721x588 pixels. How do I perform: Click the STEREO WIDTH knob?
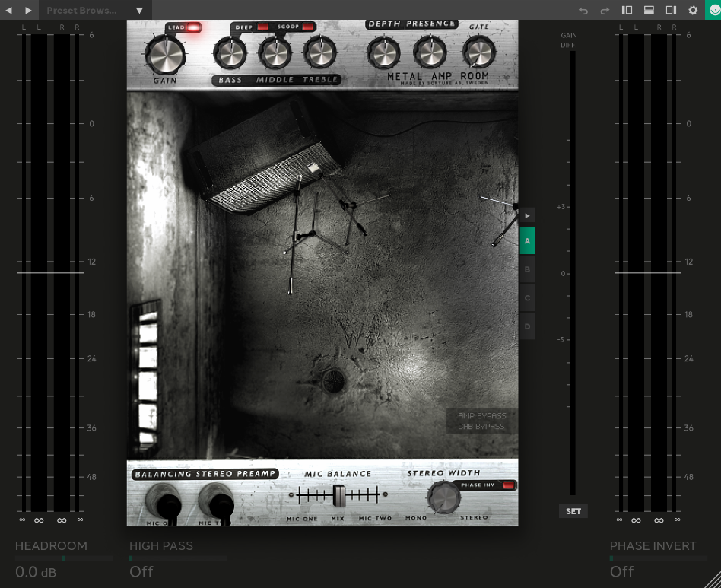443,497
